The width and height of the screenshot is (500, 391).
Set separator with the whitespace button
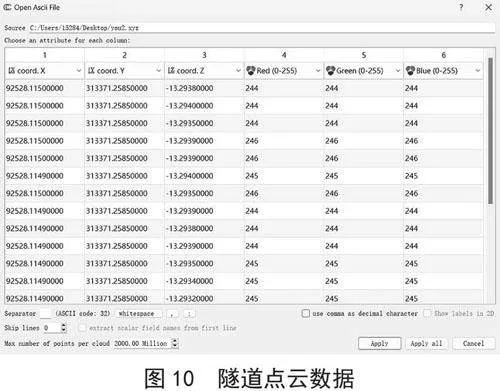tap(137, 314)
